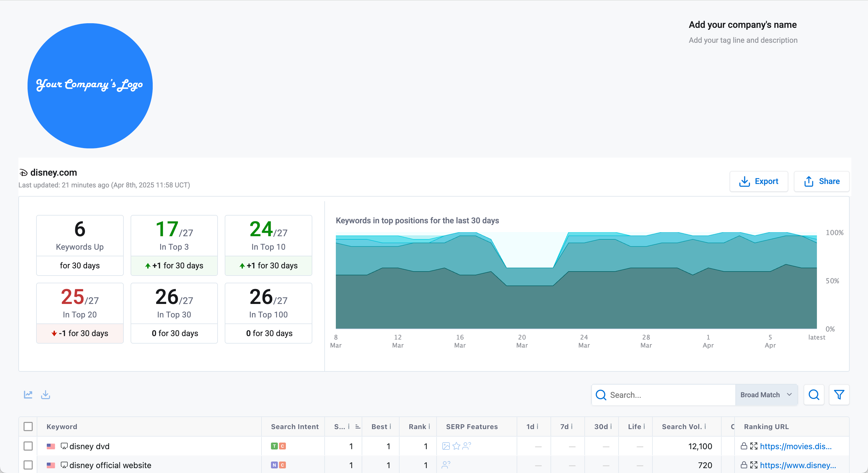
Task: Click the sort icon in the S... column header
Action: (x=358, y=427)
